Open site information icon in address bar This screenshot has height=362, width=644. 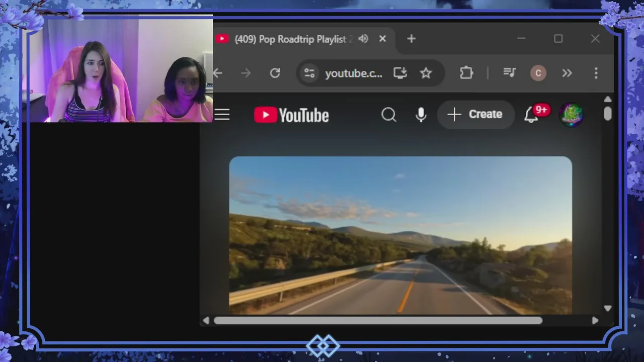point(309,73)
